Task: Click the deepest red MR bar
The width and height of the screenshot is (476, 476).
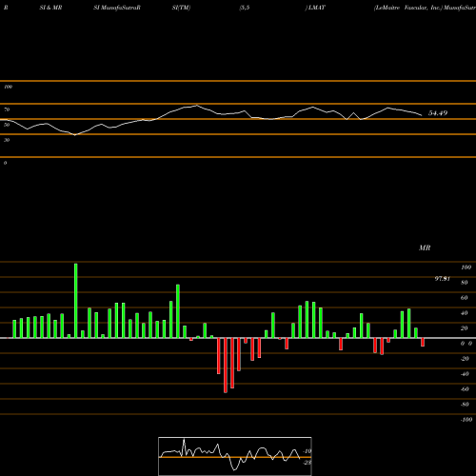Action: click(226, 366)
